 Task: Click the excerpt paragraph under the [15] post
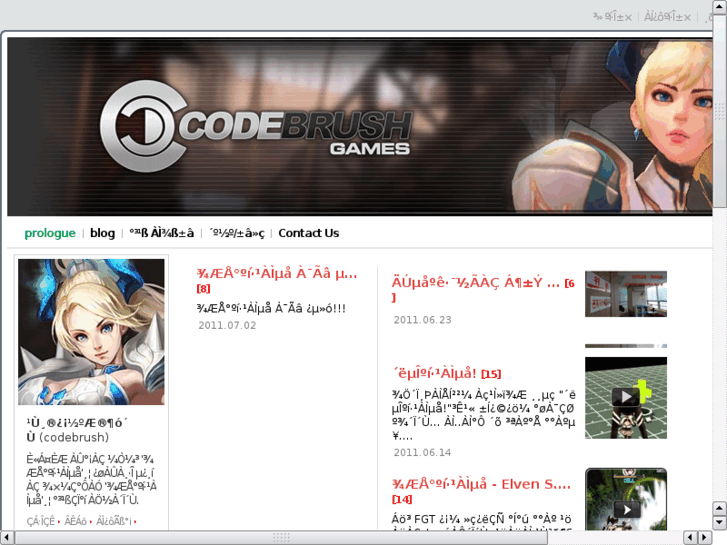(x=484, y=415)
